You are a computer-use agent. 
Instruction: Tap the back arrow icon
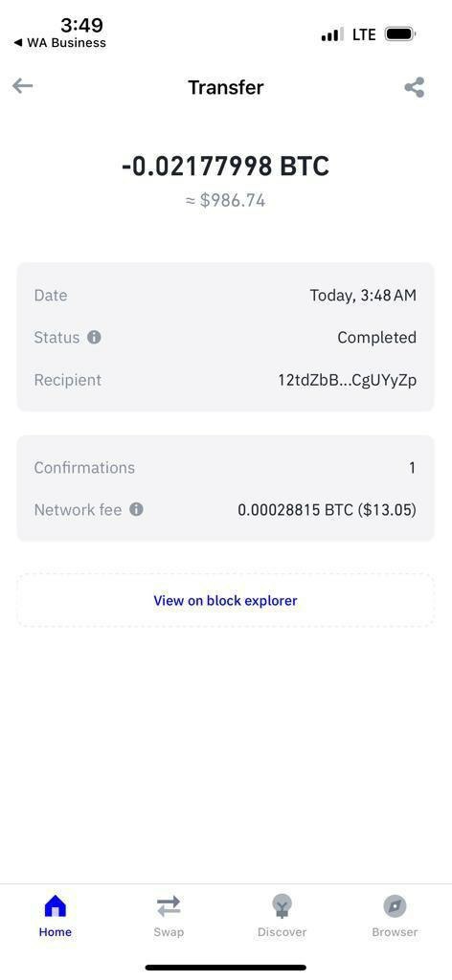pos(23,85)
